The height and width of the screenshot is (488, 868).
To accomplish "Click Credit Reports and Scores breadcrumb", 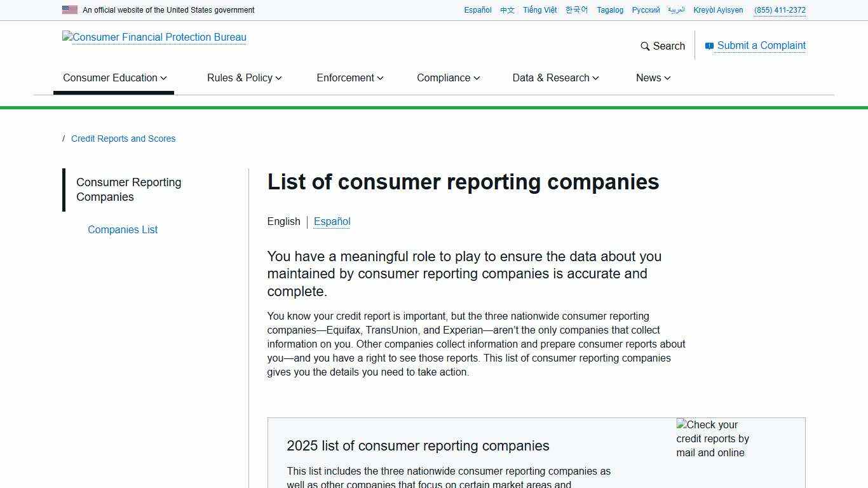I will pos(123,139).
